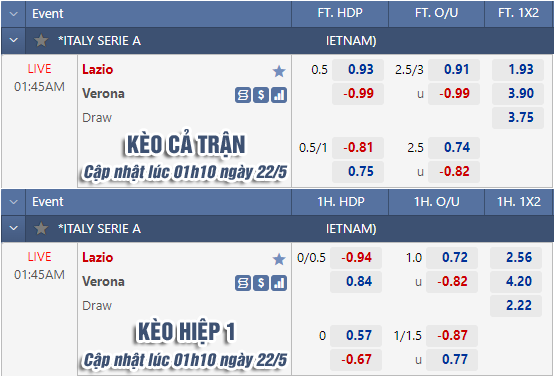Open the live stream icon in first-half Verona row

click(243, 283)
